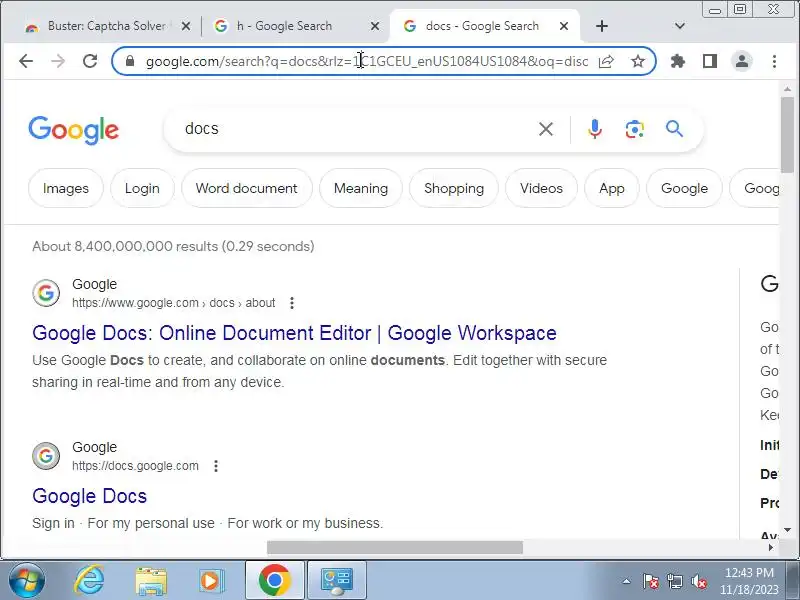The width and height of the screenshot is (800, 600).
Task: Select the Login filter chip
Action: tap(142, 188)
